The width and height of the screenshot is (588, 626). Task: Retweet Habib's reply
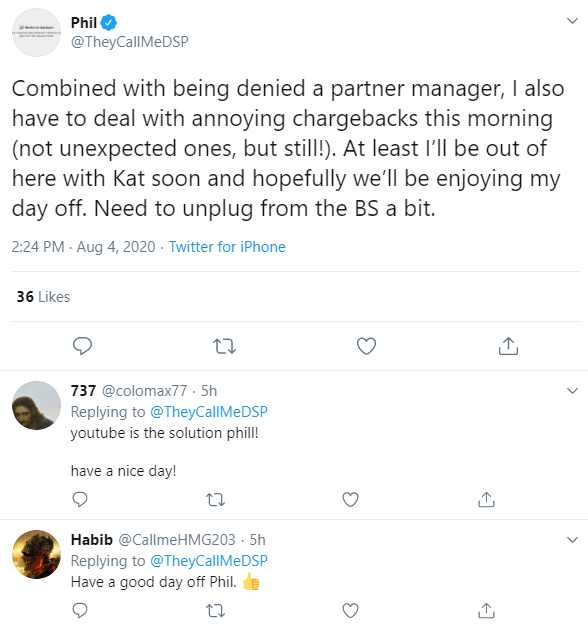point(216,610)
